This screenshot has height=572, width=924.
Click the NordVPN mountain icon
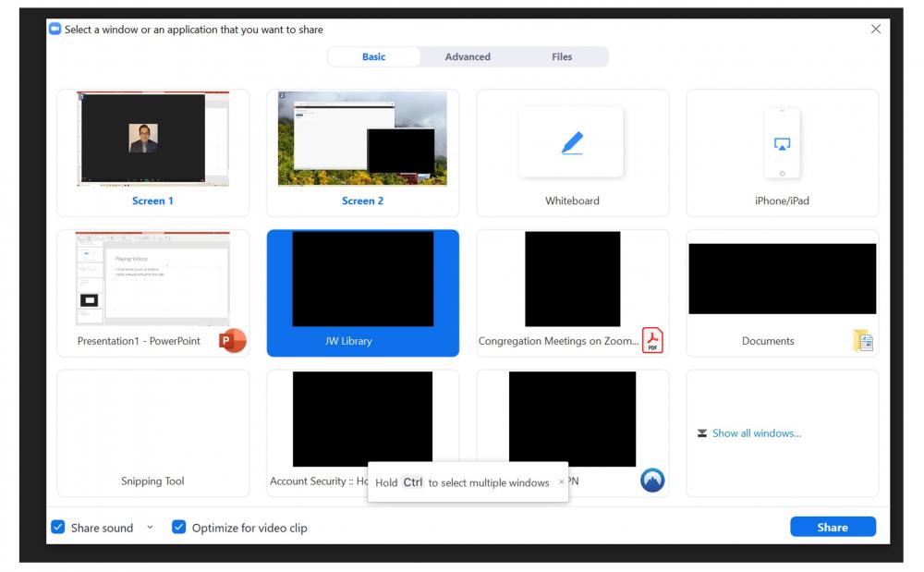coord(652,481)
